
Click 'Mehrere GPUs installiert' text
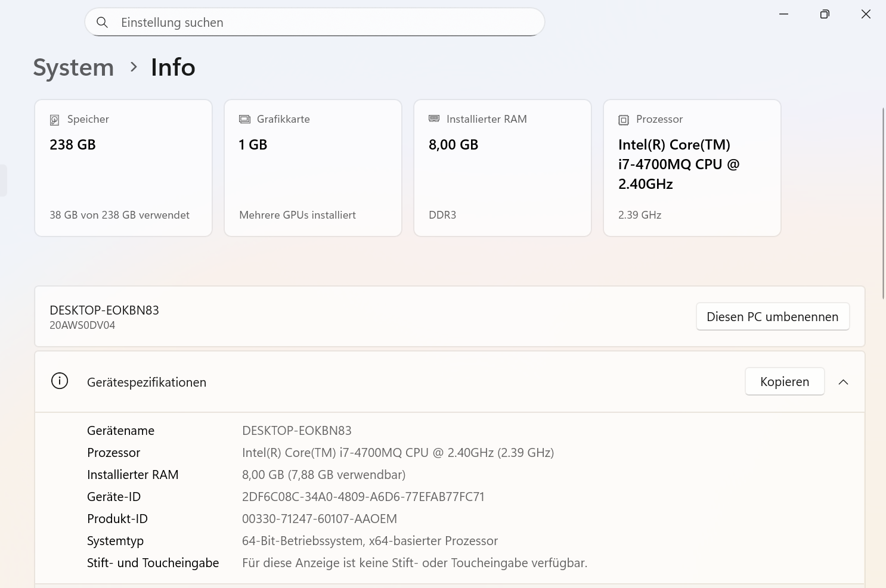(x=298, y=215)
